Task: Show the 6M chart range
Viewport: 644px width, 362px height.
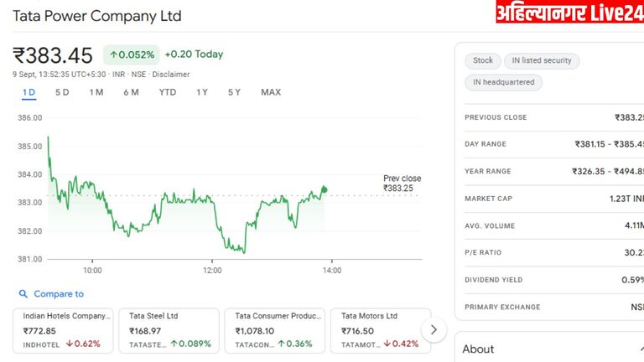Action: point(131,92)
